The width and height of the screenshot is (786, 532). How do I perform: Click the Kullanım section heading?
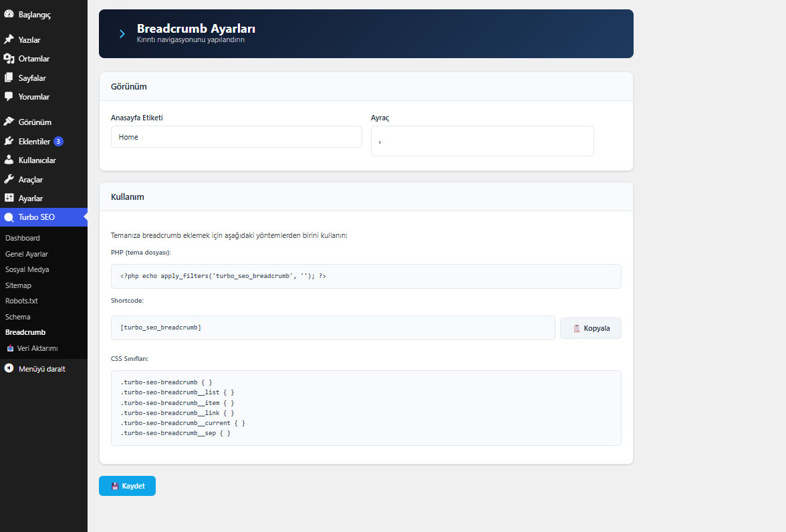pyautogui.click(x=127, y=197)
